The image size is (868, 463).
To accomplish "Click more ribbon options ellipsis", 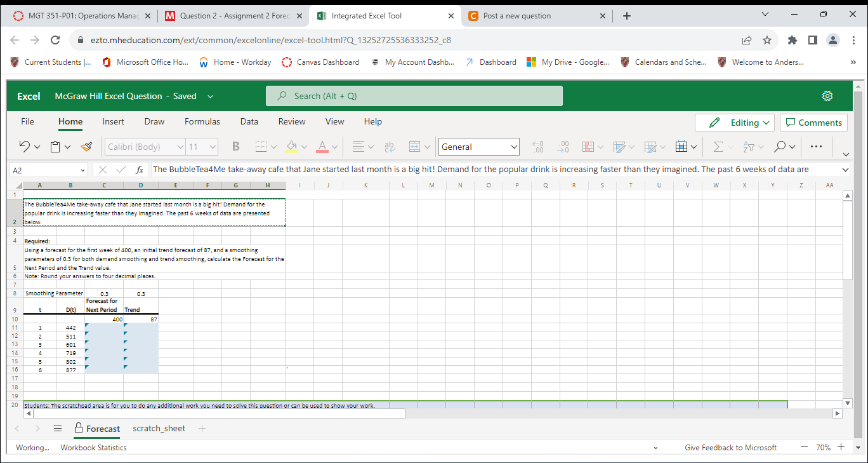I will pos(816,147).
